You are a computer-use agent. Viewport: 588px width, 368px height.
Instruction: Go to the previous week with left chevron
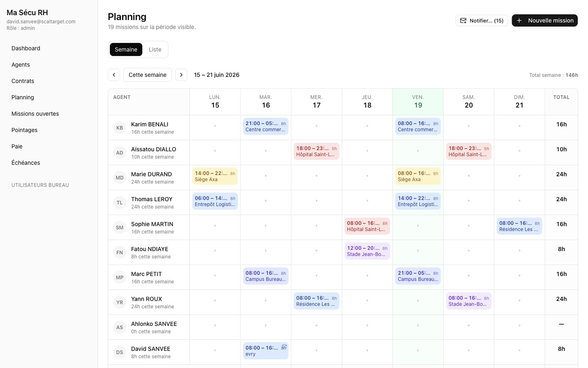(114, 75)
